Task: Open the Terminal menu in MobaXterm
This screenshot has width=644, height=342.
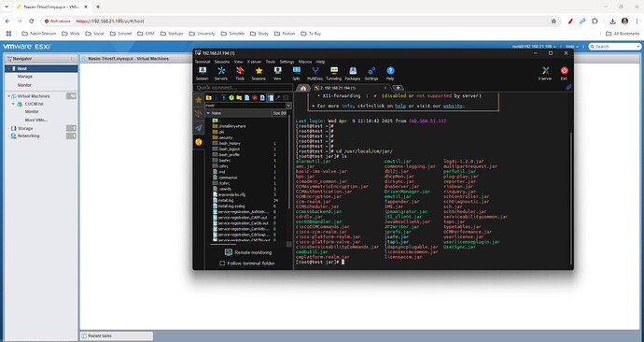Action: tap(203, 62)
